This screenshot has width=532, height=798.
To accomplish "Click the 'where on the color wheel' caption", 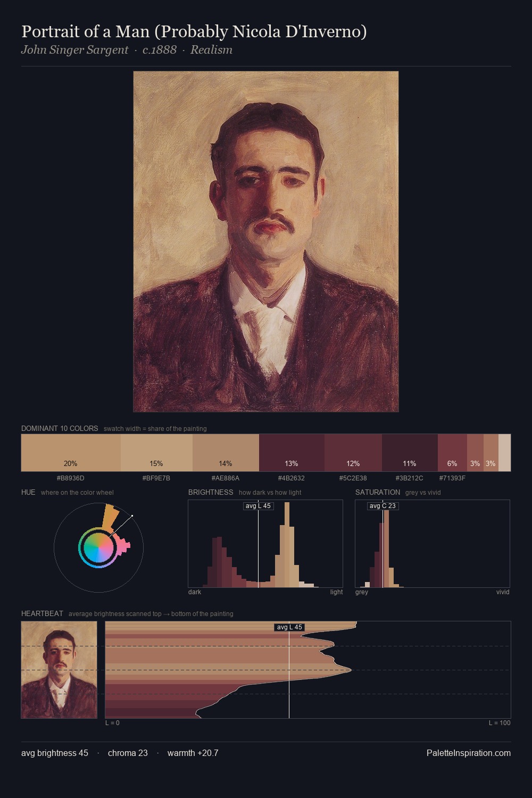I will point(77,492).
